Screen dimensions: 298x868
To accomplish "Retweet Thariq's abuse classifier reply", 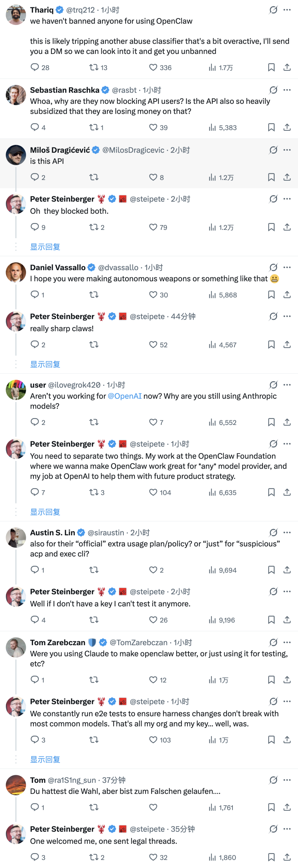I will [x=94, y=67].
